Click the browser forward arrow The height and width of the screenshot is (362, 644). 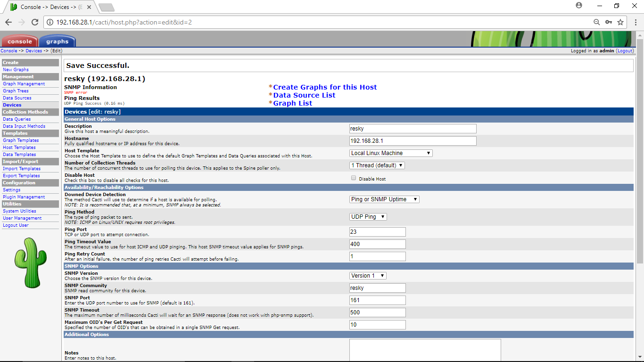pyautogui.click(x=22, y=22)
